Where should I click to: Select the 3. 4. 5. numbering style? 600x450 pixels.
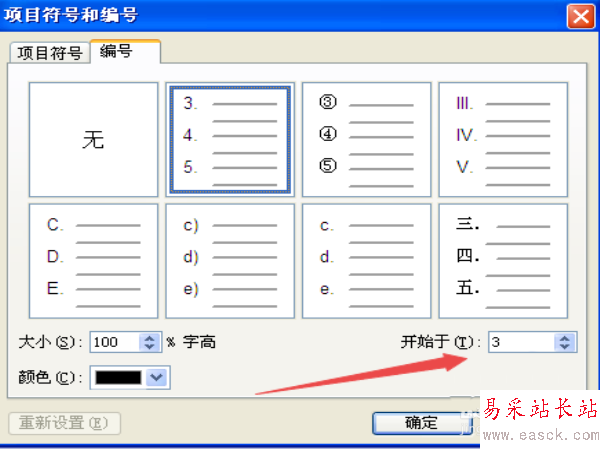[230, 140]
